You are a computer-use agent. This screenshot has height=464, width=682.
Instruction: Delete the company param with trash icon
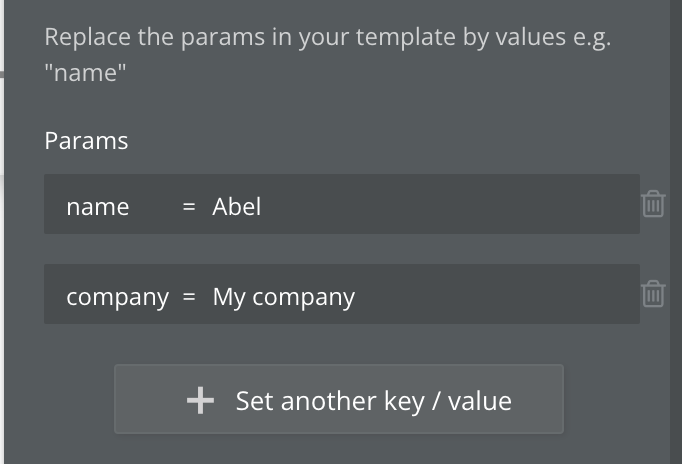[653, 294]
